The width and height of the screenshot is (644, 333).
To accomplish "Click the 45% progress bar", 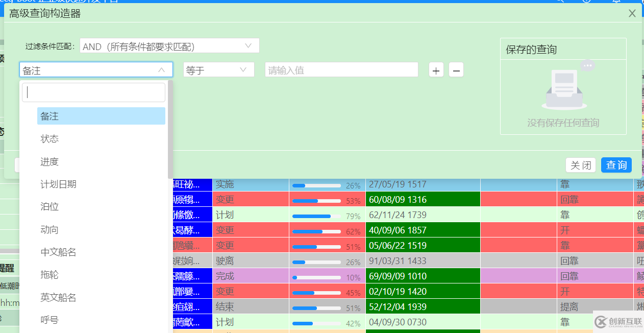I will [316, 293].
